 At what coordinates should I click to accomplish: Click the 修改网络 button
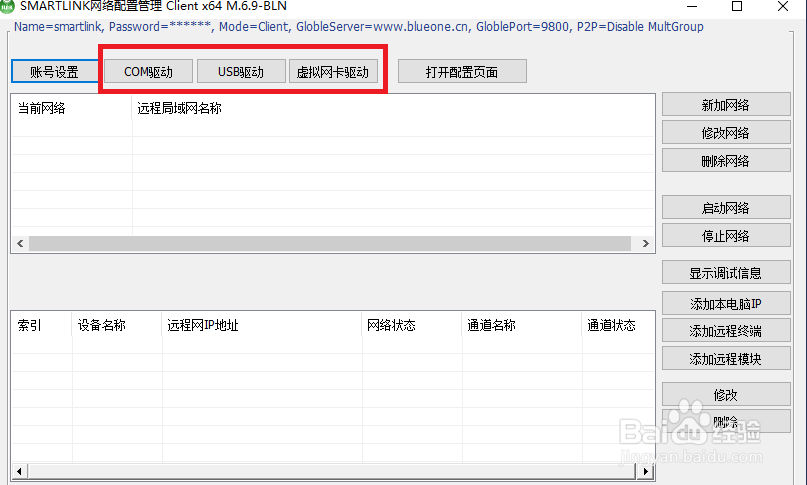point(726,132)
